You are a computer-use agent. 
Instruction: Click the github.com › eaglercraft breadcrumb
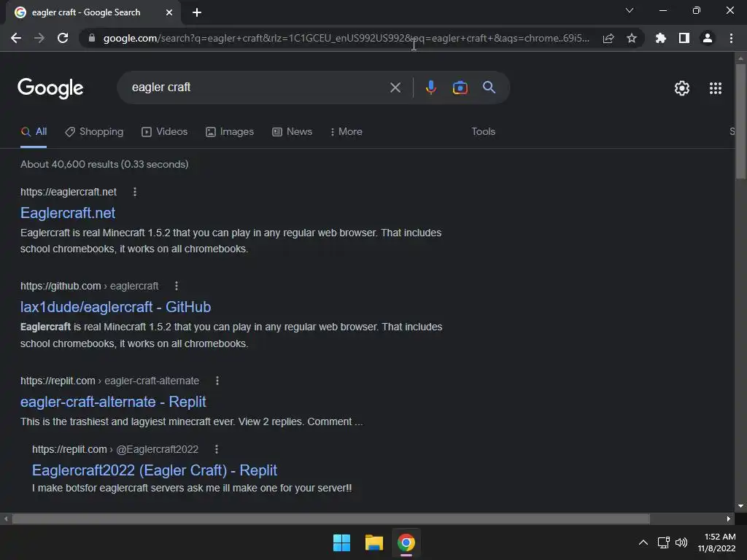pyautogui.click(x=90, y=286)
